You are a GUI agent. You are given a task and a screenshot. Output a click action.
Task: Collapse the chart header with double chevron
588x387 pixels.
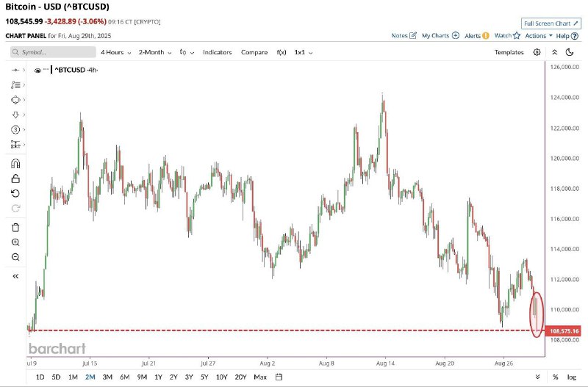(555, 52)
